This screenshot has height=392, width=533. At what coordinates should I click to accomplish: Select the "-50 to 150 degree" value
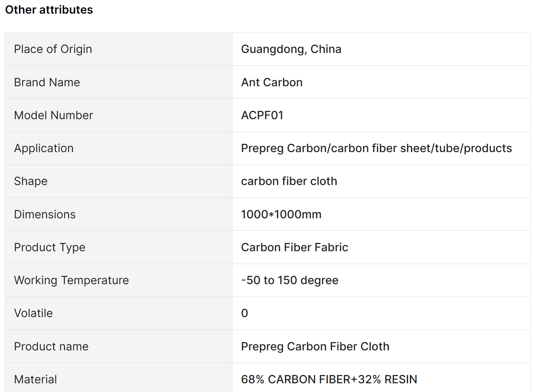[290, 280]
